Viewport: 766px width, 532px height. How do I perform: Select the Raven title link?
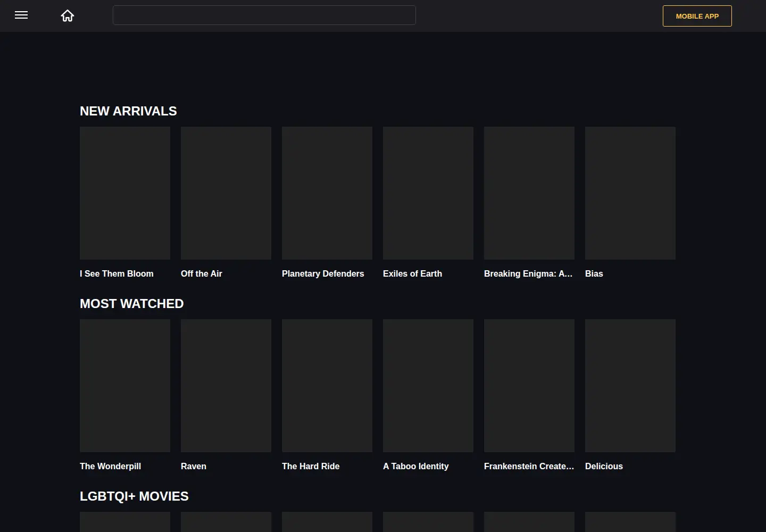point(194,466)
